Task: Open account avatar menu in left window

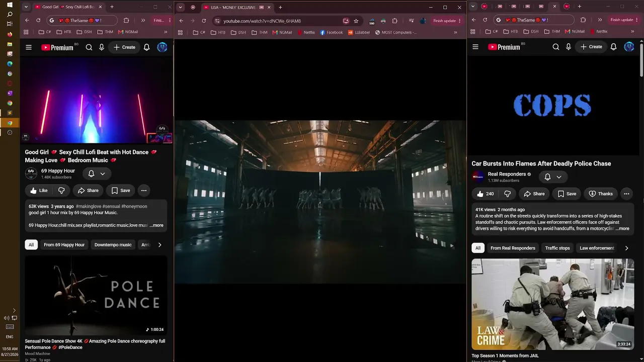Action: click(162, 47)
